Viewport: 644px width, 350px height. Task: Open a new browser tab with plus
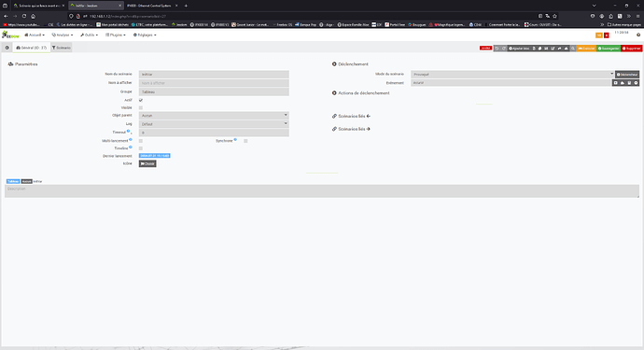point(186,6)
